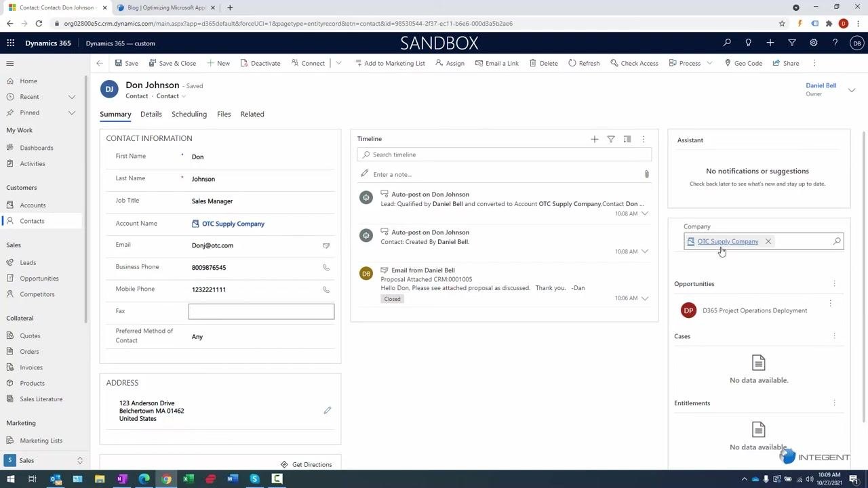This screenshot has width=868, height=488.
Task: Click the Deactivate command
Action: pyautogui.click(x=260, y=63)
